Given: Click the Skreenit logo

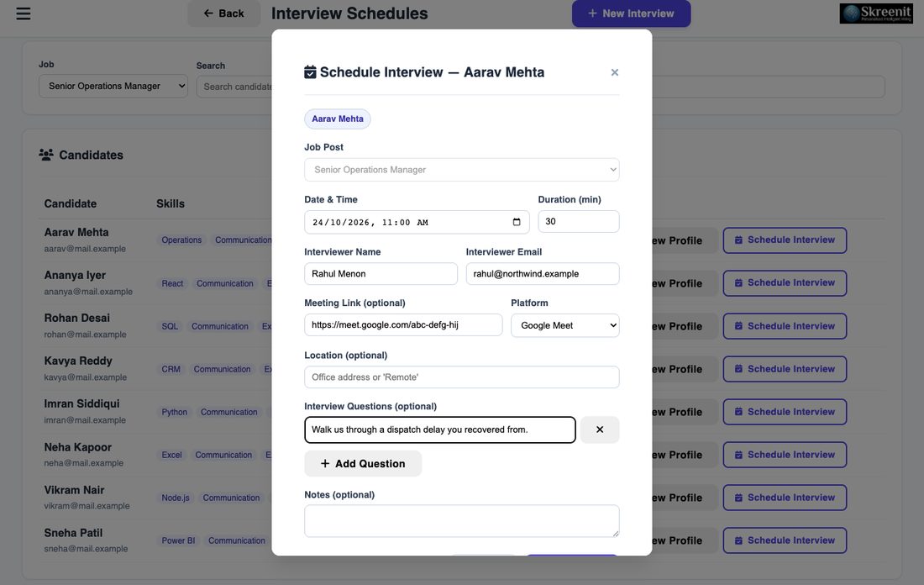Looking at the screenshot, I should click(875, 13).
